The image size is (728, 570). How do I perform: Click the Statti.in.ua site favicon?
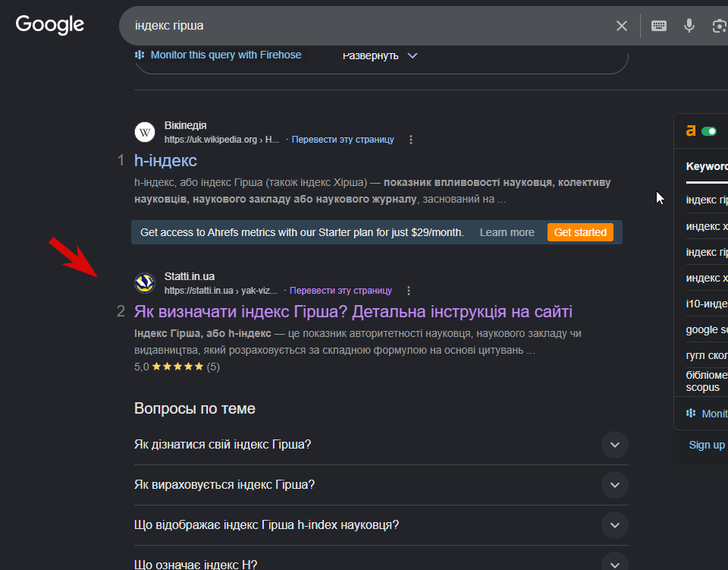[x=145, y=283]
